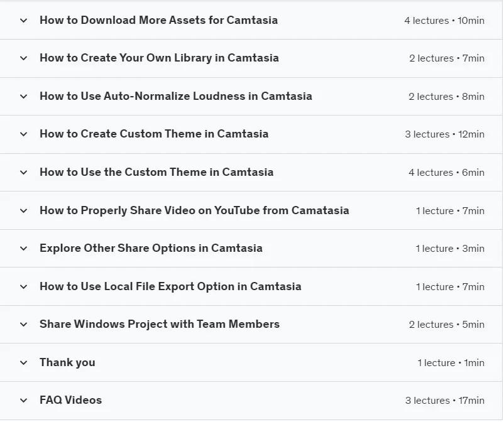Click '2 lectures • 7min' summary text
Viewport: 504px width, 422px height.
(x=447, y=58)
